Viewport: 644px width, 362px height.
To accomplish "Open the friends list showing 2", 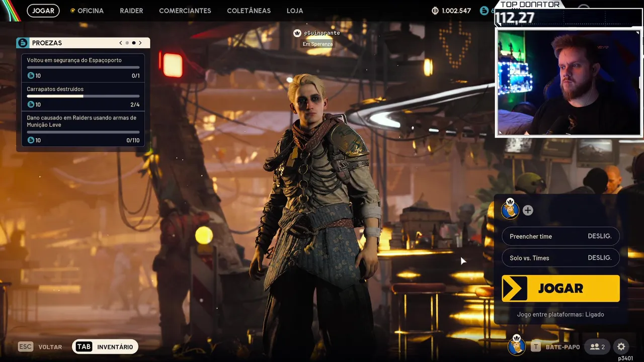I will pos(597,347).
